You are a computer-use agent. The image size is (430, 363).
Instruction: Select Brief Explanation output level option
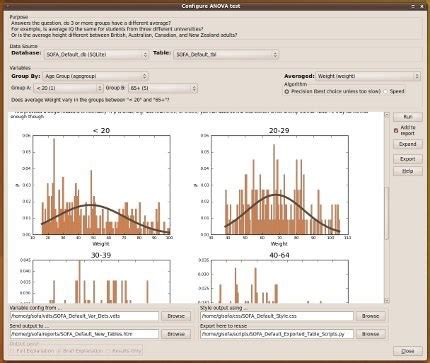tap(80, 351)
